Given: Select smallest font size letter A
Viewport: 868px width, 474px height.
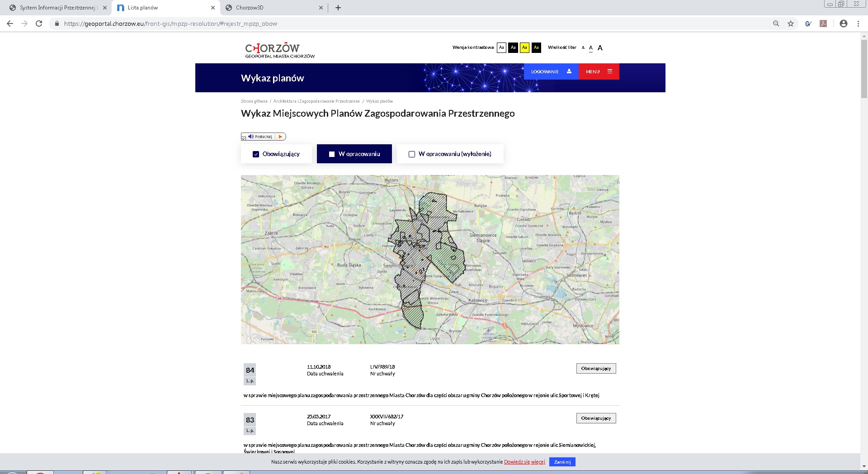Looking at the screenshot, I should click(583, 48).
